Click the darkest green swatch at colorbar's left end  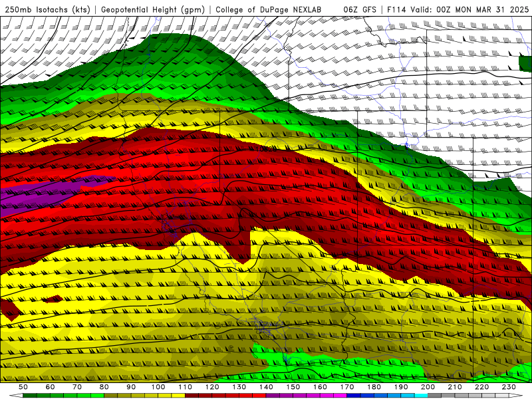[x=30, y=396]
